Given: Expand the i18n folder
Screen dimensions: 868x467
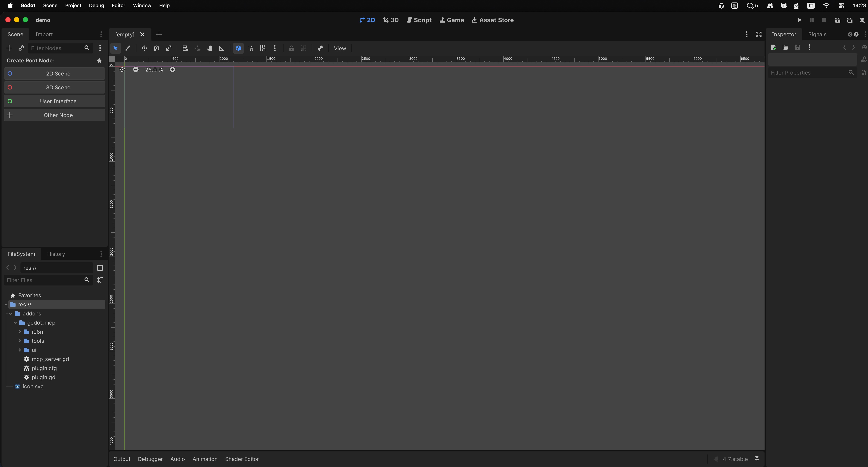Looking at the screenshot, I should tap(20, 332).
